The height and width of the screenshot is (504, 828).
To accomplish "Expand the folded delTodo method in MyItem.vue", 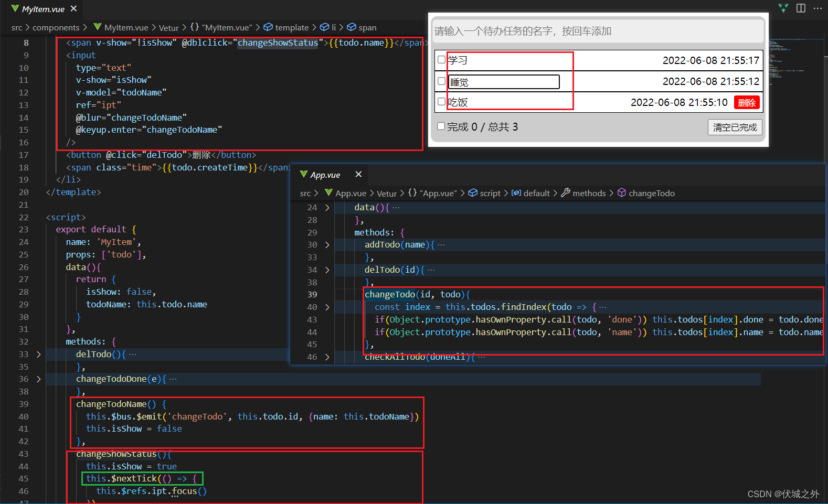I will (x=39, y=355).
